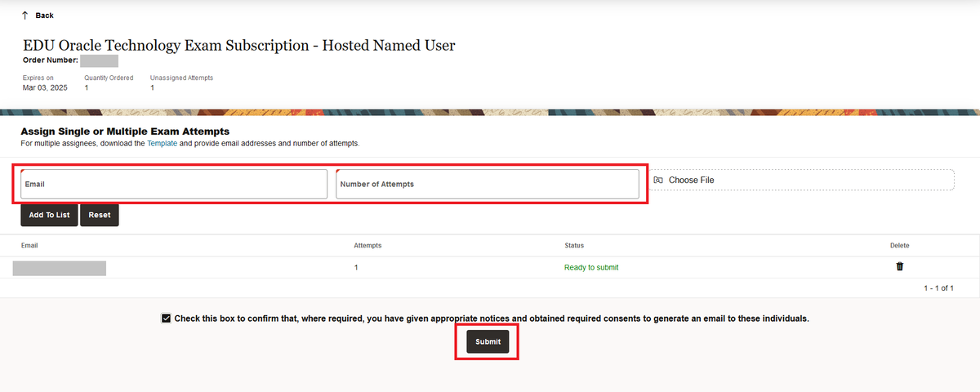The image size is (980, 392).
Task: Click the Add To List button
Action: tap(49, 215)
